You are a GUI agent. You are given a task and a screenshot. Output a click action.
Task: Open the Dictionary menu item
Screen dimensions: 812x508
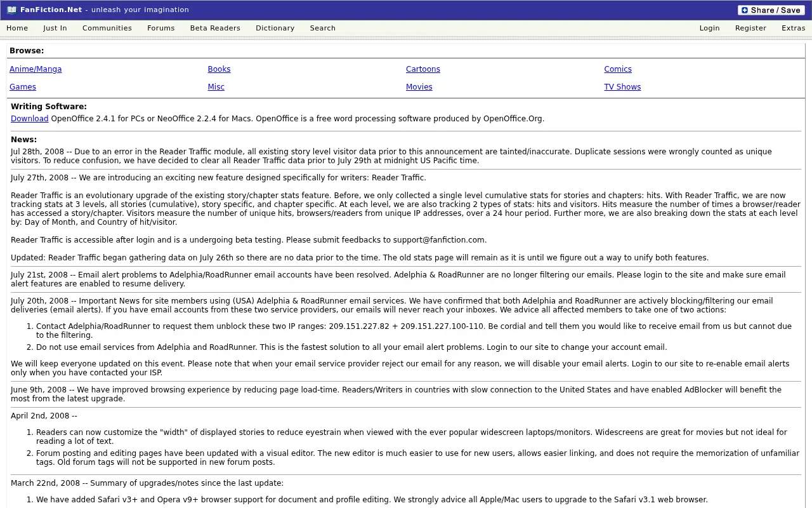point(275,28)
